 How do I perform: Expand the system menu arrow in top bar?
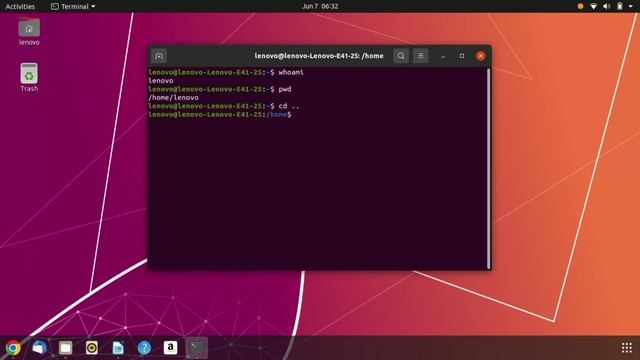(x=631, y=7)
